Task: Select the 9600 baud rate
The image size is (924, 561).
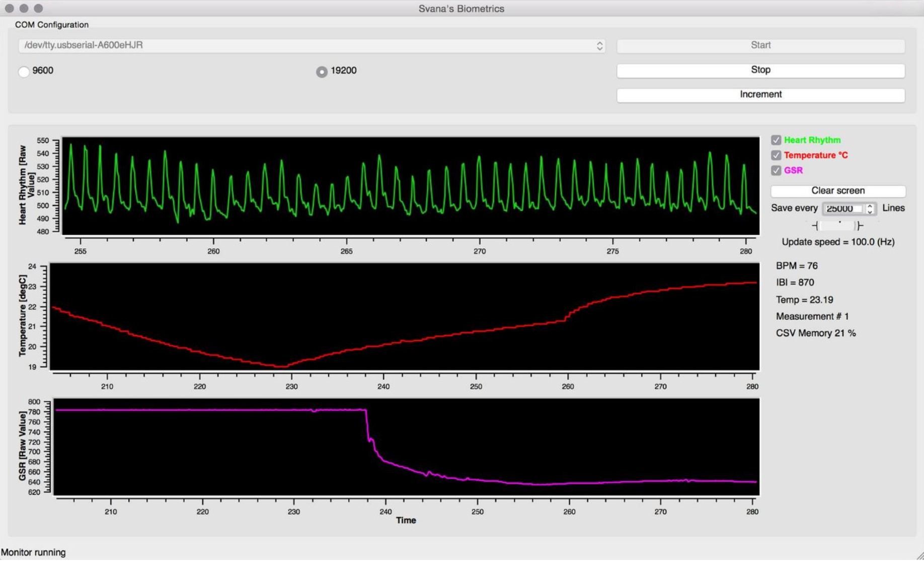Action: point(23,72)
